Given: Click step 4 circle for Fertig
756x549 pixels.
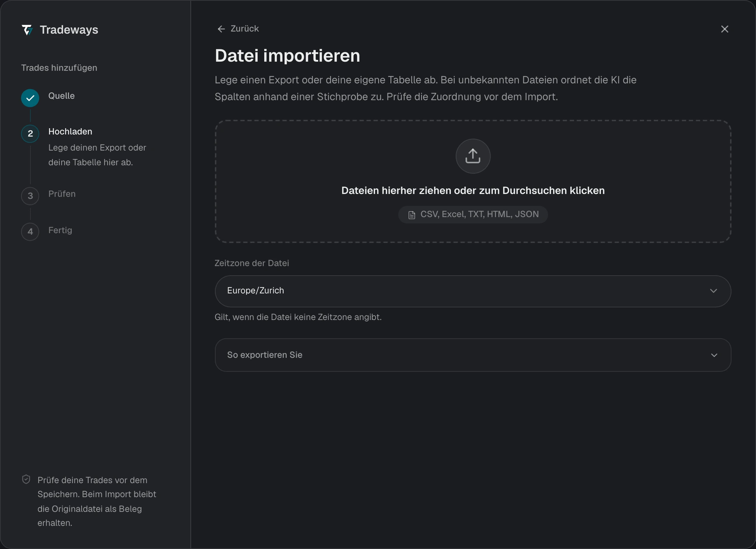Looking at the screenshot, I should point(30,232).
